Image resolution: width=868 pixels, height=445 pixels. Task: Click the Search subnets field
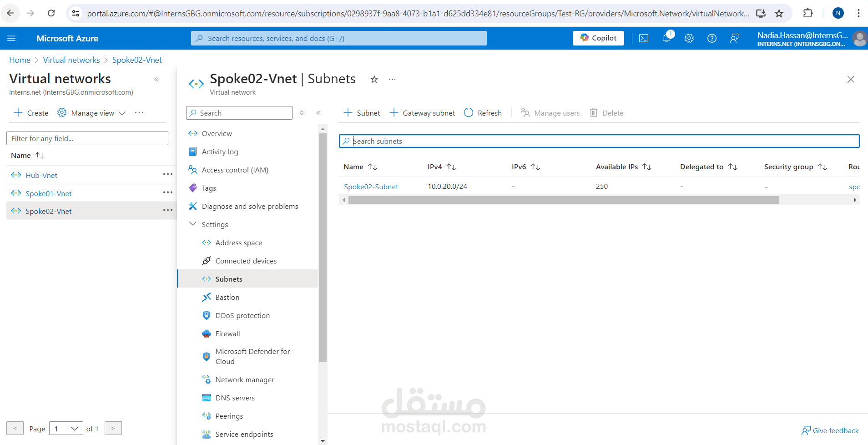tap(599, 142)
